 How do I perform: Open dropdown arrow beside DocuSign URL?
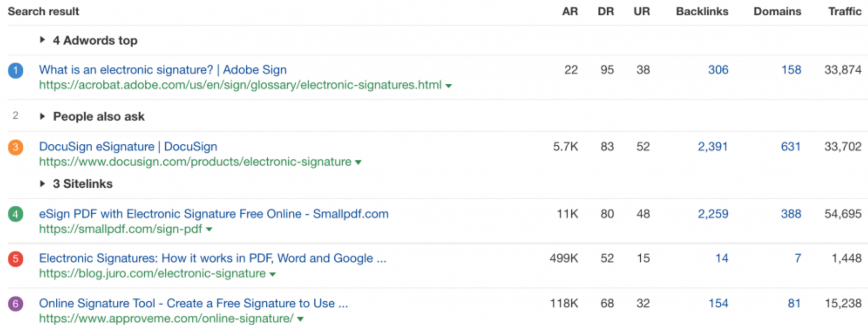tap(358, 162)
